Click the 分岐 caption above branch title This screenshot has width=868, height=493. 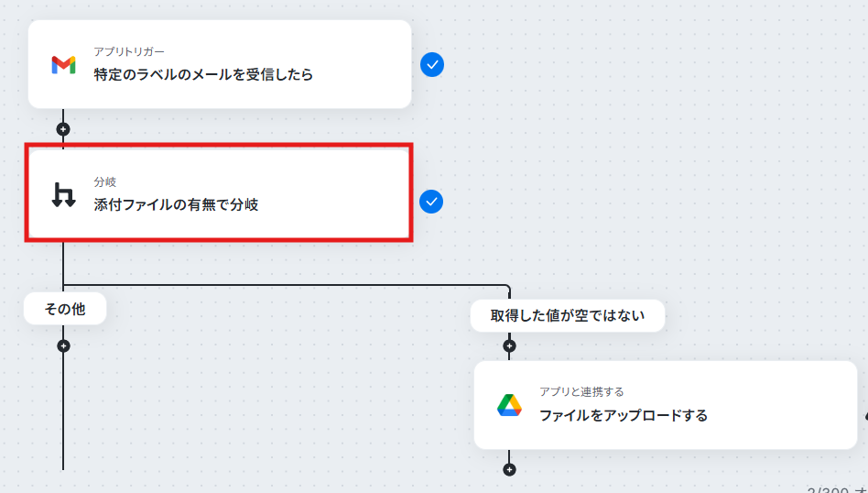105,181
